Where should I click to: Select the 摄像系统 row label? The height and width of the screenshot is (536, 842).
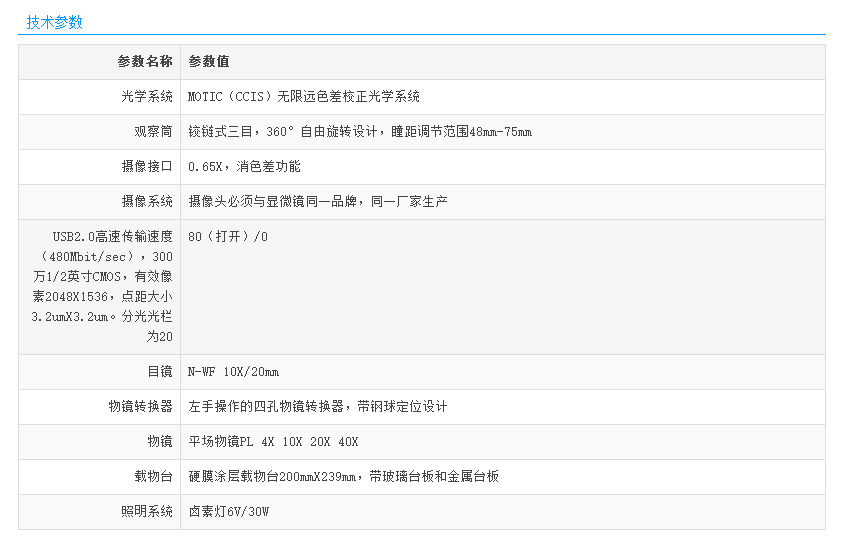(x=147, y=202)
